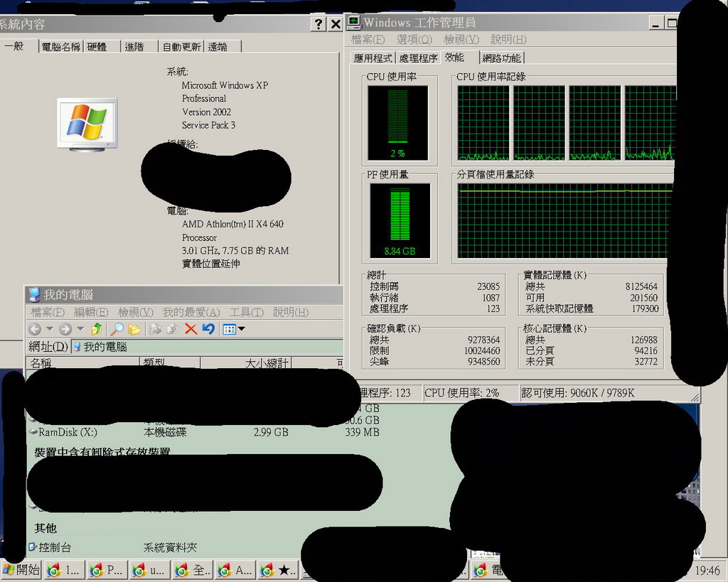Switch to Chrome taskbar item '電'
The width and height of the screenshot is (728, 582).
(x=488, y=570)
